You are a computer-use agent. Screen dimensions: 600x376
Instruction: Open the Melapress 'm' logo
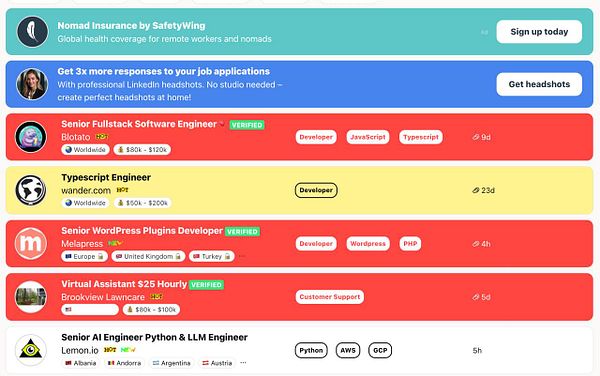coord(31,243)
